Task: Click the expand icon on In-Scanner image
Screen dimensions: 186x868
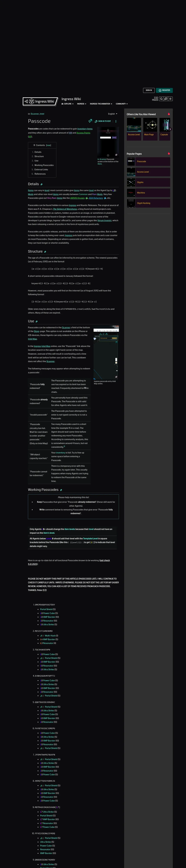Action: click(116, 155)
